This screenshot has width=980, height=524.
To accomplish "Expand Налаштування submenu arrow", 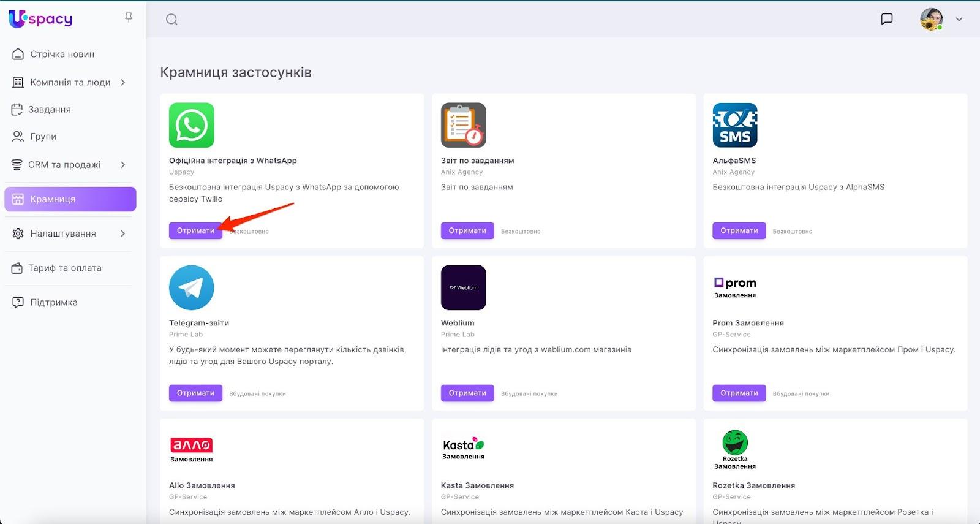I will click(x=123, y=234).
